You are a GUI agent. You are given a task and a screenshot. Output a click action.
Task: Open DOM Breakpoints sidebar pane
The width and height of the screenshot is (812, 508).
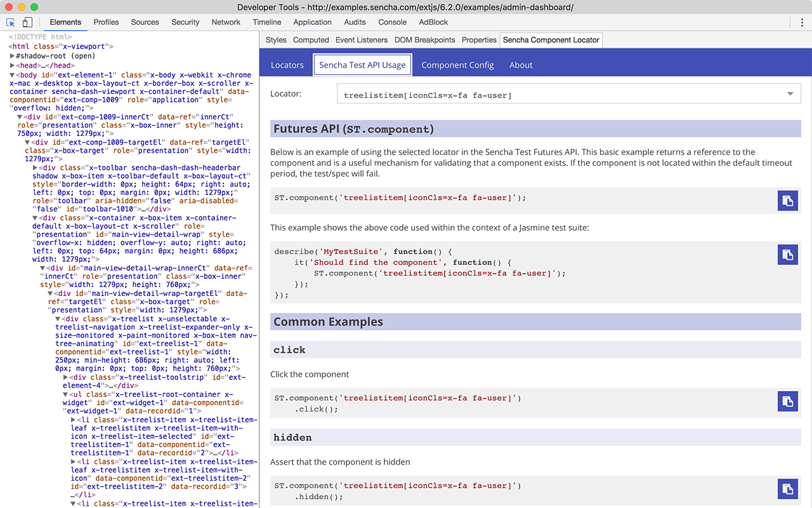point(425,40)
